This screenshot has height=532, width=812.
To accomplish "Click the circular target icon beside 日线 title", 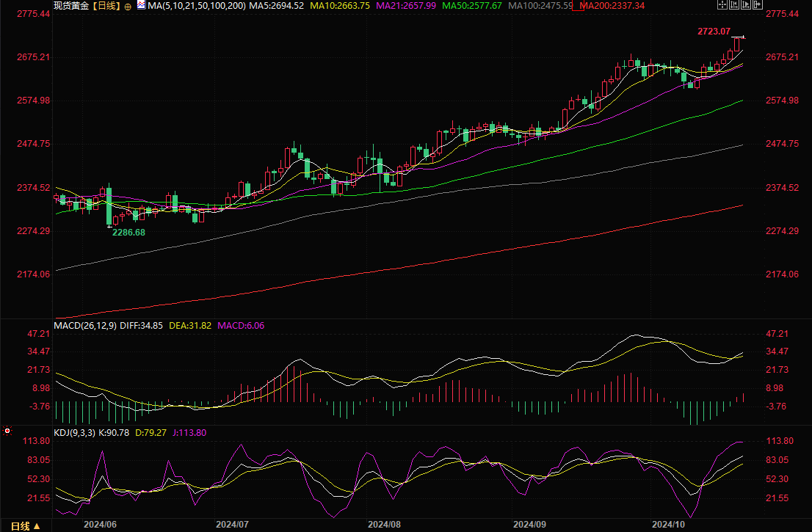I will [x=128, y=6].
